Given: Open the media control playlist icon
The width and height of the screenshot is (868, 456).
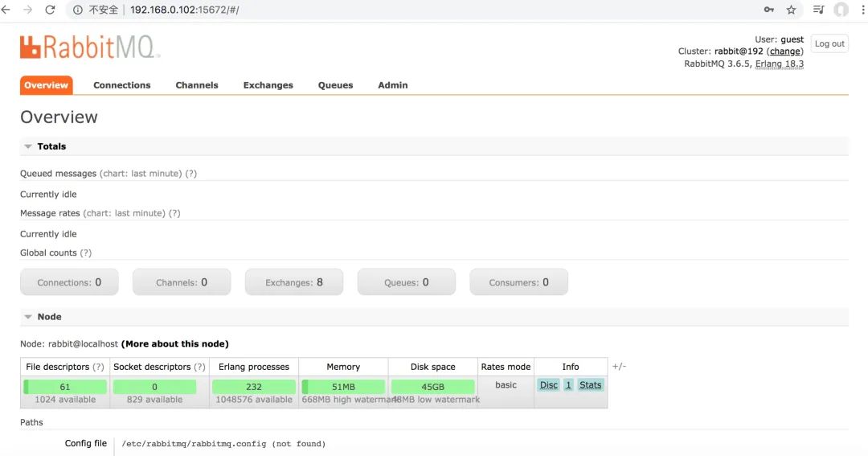Looking at the screenshot, I should coord(818,10).
